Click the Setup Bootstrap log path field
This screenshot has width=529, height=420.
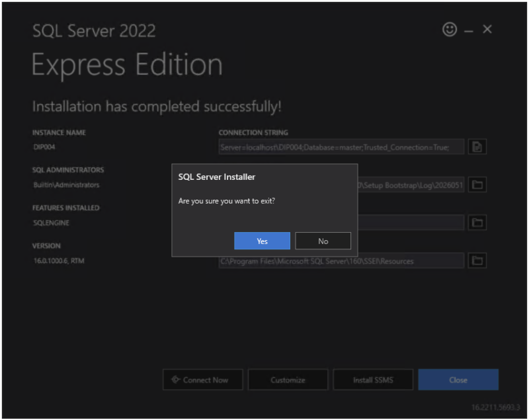point(411,185)
